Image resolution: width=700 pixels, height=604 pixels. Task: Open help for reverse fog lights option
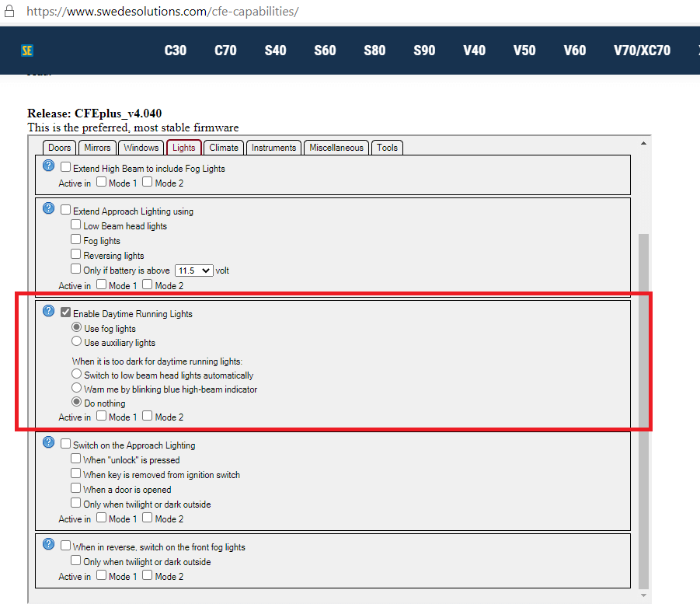click(48, 544)
